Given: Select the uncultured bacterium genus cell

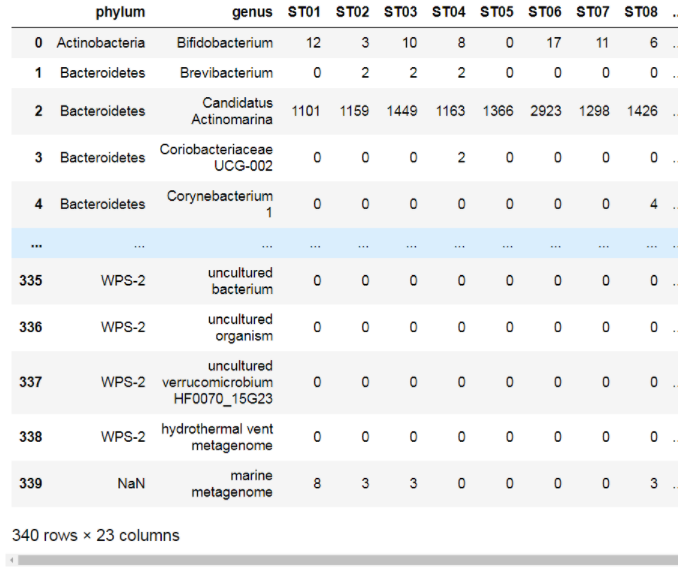Looking at the screenshot, I should tap(240, 281).
